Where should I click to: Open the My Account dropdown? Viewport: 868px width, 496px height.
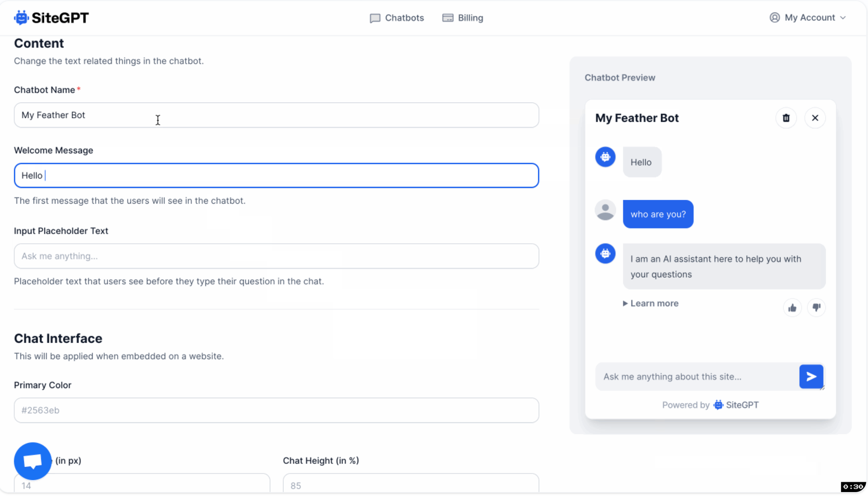(807, 18)
